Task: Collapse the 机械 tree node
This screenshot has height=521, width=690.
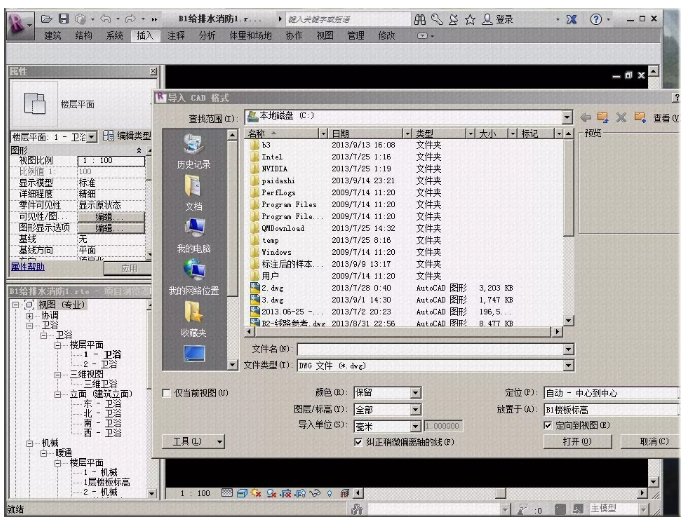Action: 29,443
